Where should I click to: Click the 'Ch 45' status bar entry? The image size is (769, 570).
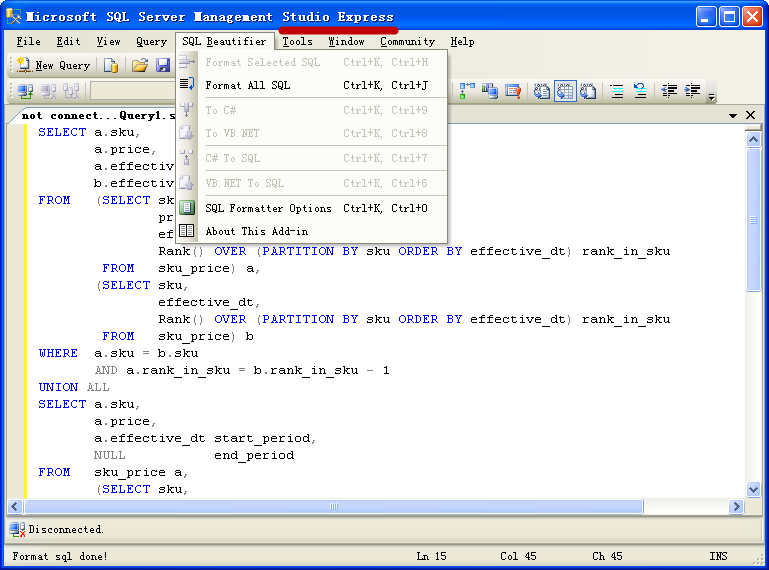point(607,556)
